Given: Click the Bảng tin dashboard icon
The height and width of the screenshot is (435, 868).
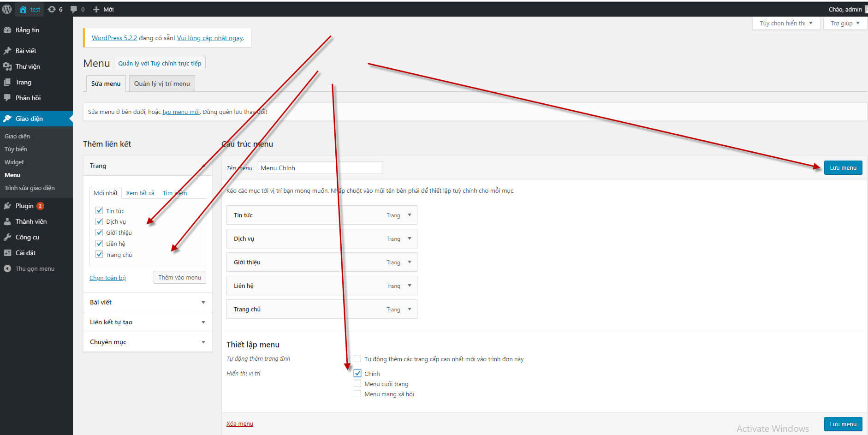Looking at the screenshot, I should 7,30.
